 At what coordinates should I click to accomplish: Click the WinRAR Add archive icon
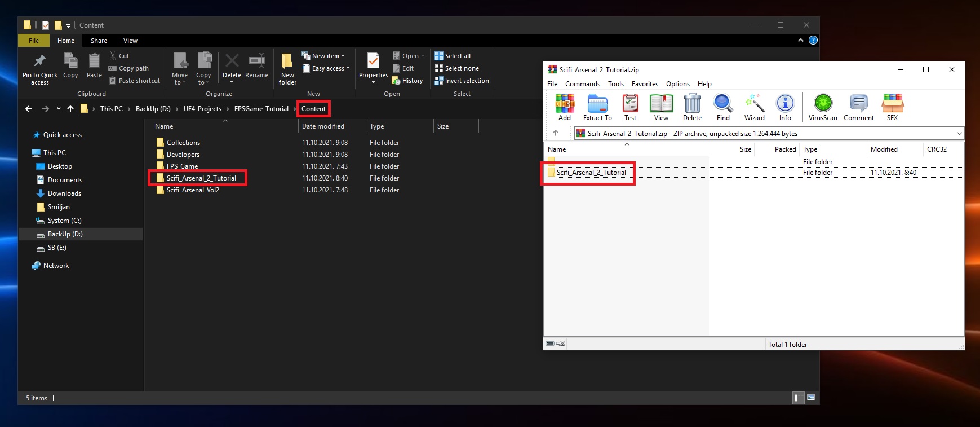(564, 107)
